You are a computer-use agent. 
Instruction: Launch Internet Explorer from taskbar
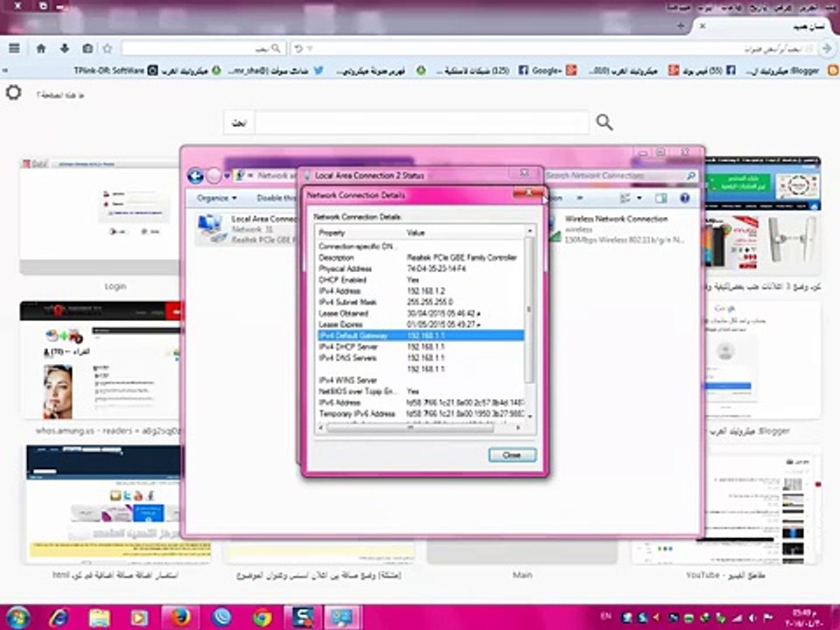pyautogui.click(x=59, y=618)
